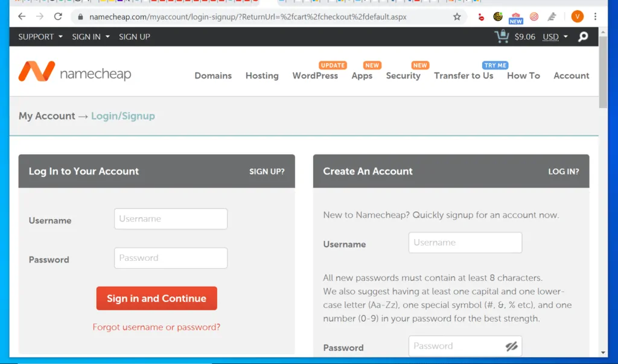Open the SIGN UP top bar link
This screenshot has height=364, width=618.
[x=135, y=37]
